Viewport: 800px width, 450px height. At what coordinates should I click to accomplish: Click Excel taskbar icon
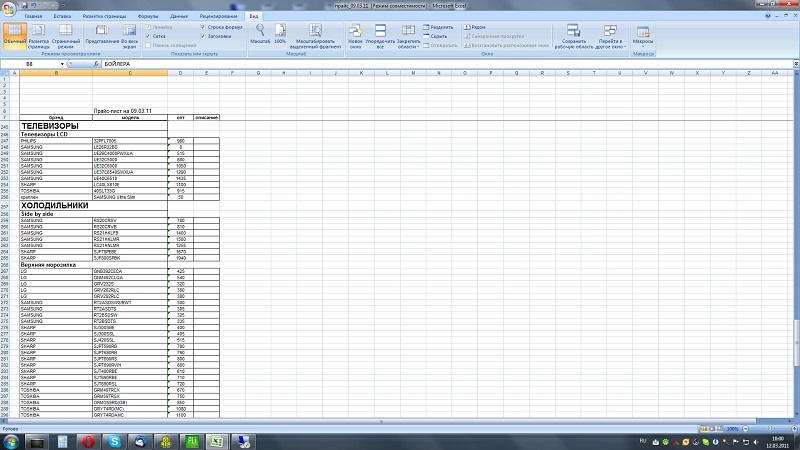pyautogui.click(x=217, y=441)
